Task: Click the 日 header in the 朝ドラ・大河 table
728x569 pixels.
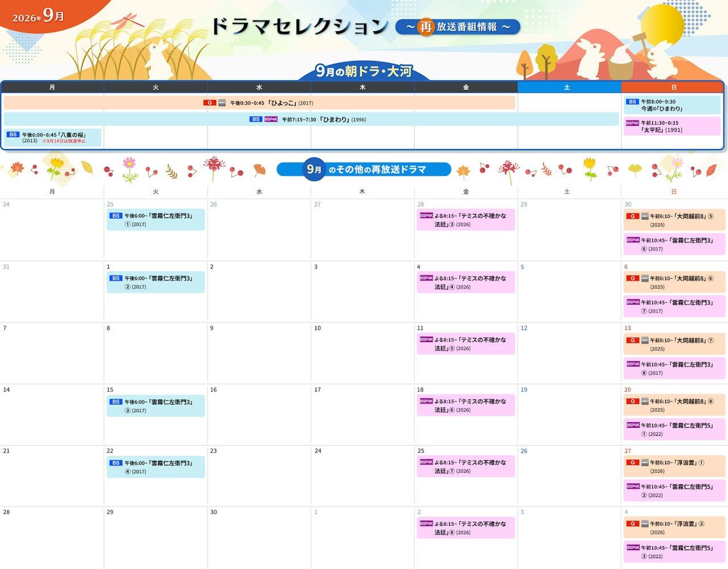Action: pos(672,87)
